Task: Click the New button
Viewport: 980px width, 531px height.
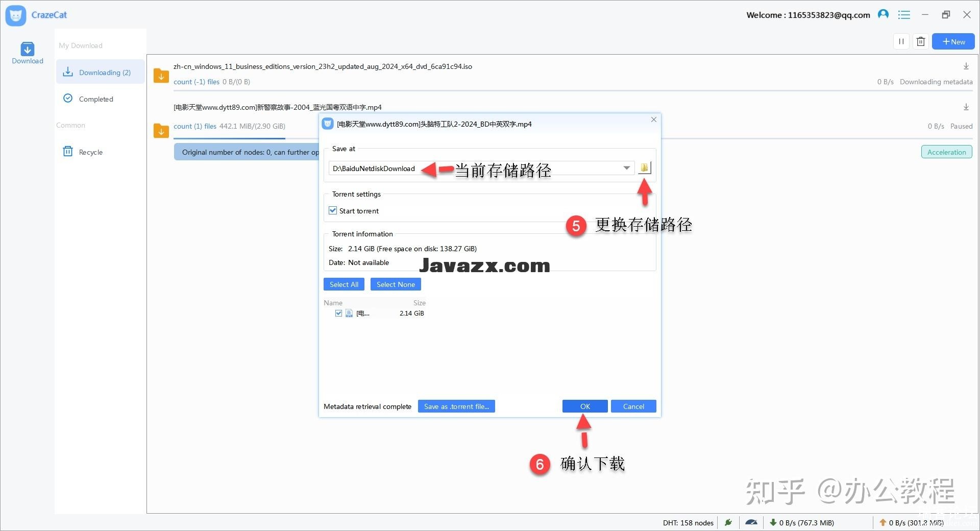Action: (x=953, y=41)
